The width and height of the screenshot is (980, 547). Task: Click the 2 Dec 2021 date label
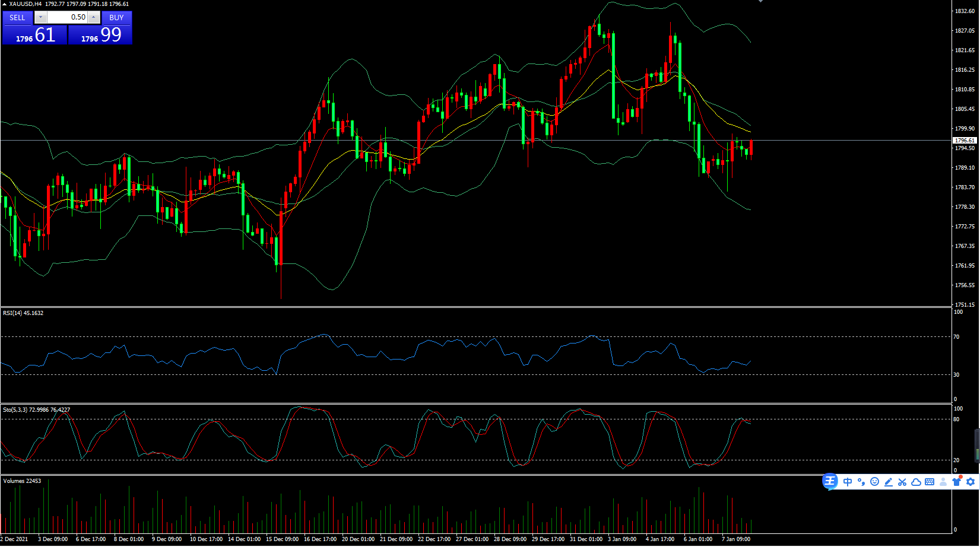[14, 539]
